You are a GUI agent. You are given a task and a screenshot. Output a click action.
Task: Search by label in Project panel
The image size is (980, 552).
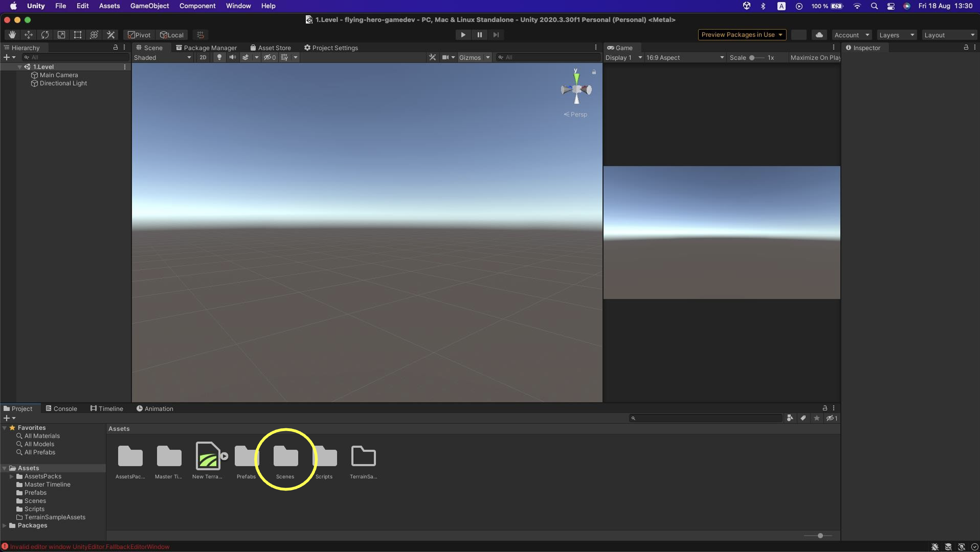[803, 418]
